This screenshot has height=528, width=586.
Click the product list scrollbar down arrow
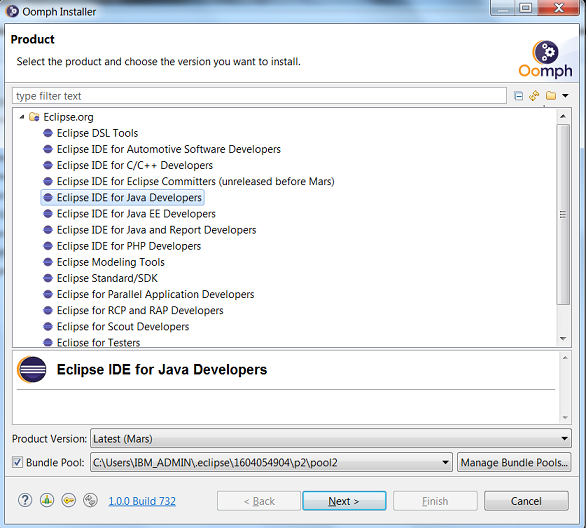(x=563, y=339)
